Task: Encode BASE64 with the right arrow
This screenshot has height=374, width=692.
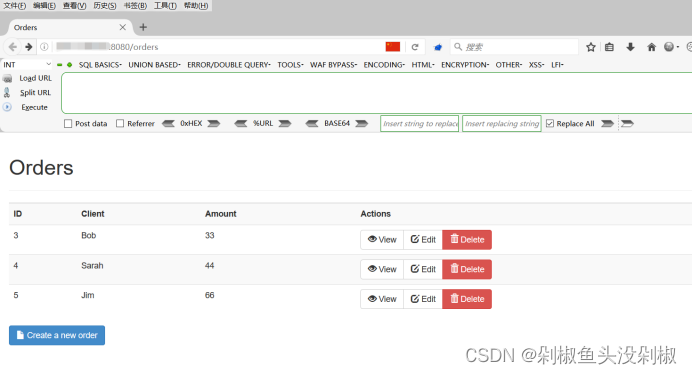Action: pyautogui.click(x=362, y=124)
